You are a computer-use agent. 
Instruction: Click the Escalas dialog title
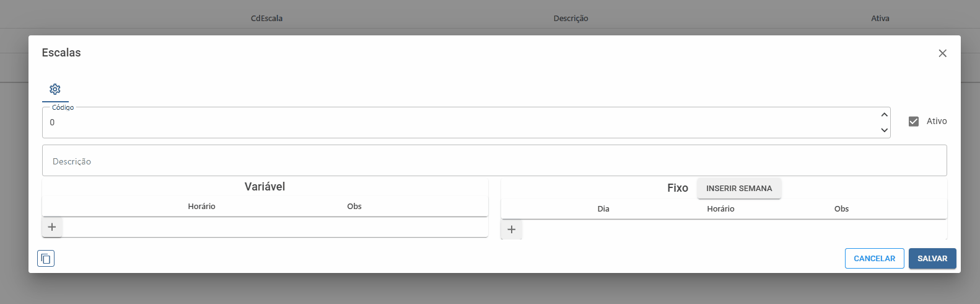(x=61, y=53)
